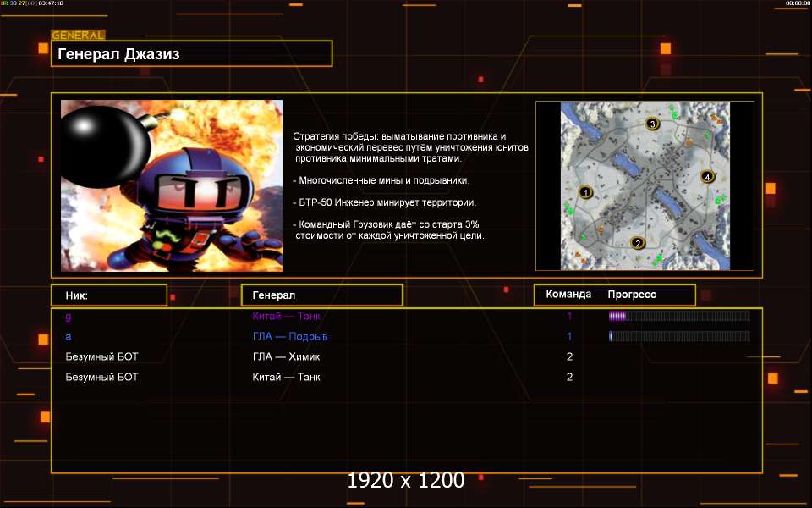
Task: Click 'Безумный БОТ' in the ГЛА — Химик row
Action: [102, 356]
